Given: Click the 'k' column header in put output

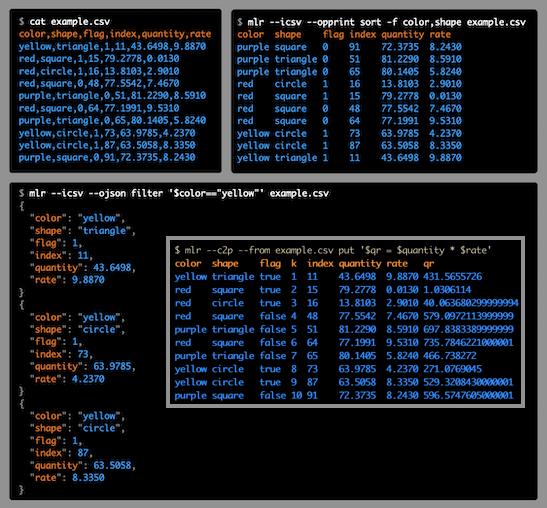Looking at the screenshot, I should click(294, 263).
